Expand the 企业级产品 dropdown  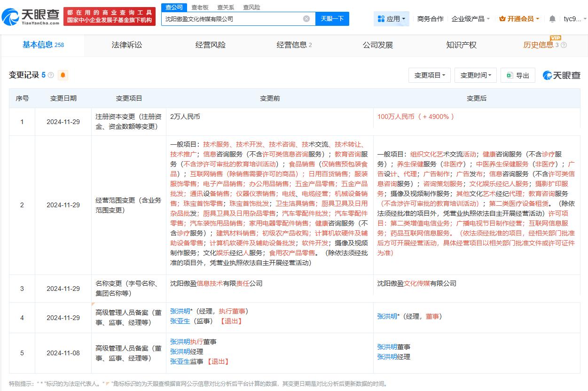tap(470, 19)
